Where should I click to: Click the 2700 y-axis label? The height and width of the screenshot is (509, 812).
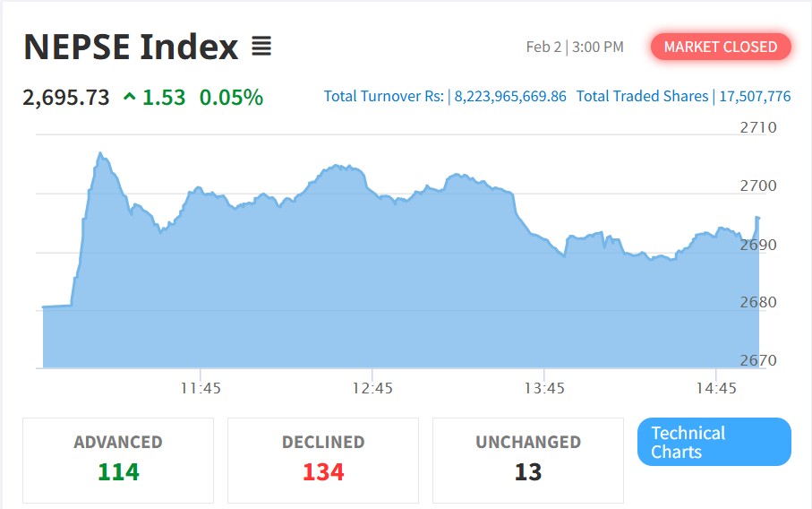[x=758, y=186]
